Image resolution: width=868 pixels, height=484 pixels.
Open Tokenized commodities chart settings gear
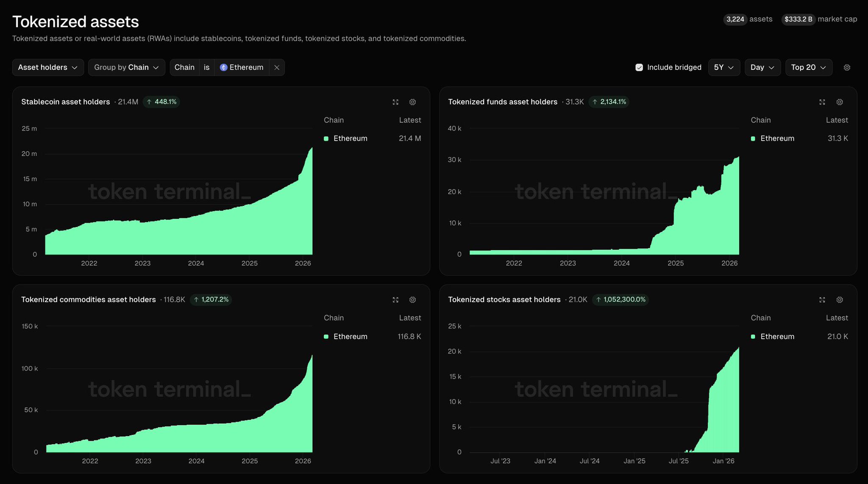412,300
